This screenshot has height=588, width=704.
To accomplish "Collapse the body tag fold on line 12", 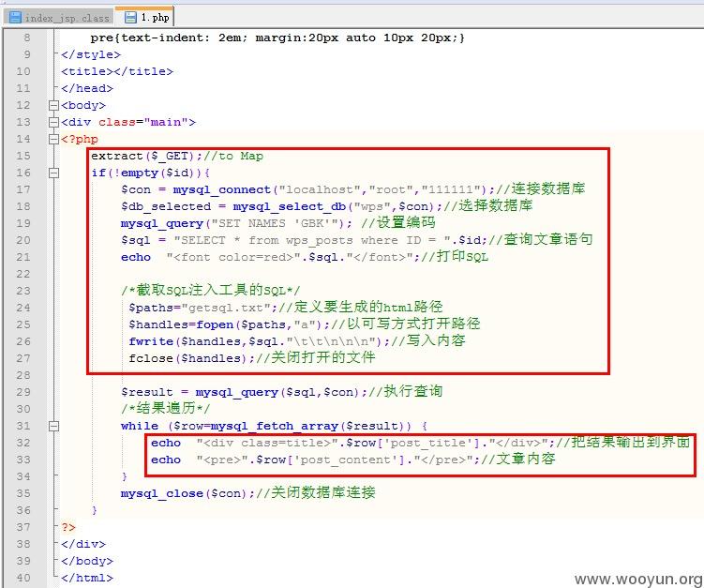I will [x=53, y=105].
